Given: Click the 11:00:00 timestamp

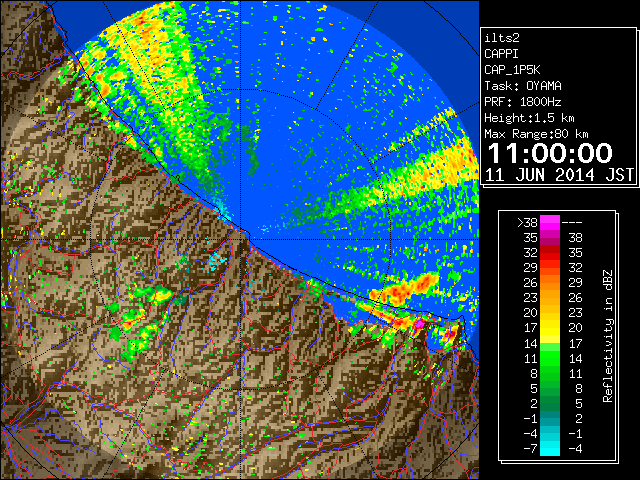Looking at the screenshot, I should point(550,153).
